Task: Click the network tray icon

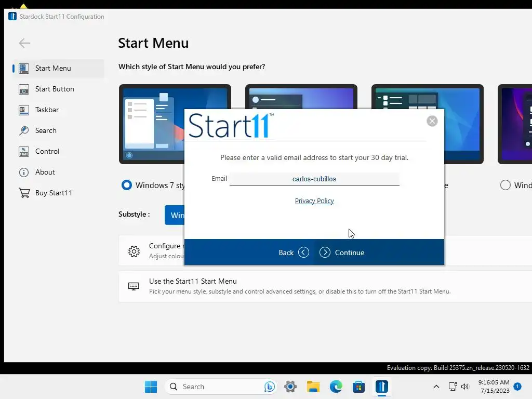Action: pyautogui.click(x=453, y=387)
